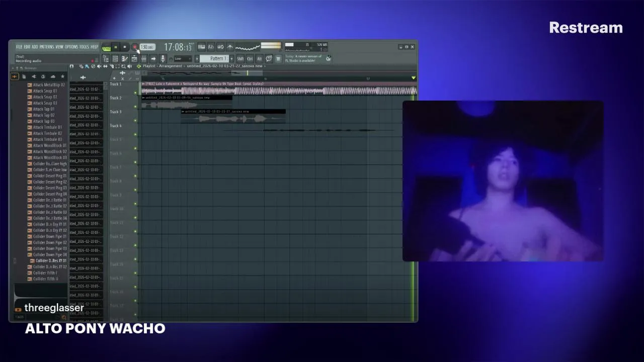This screenshot has height=362, width=644.
Task: Click the 130 tempo field
Action: click(x=147, y=47)
